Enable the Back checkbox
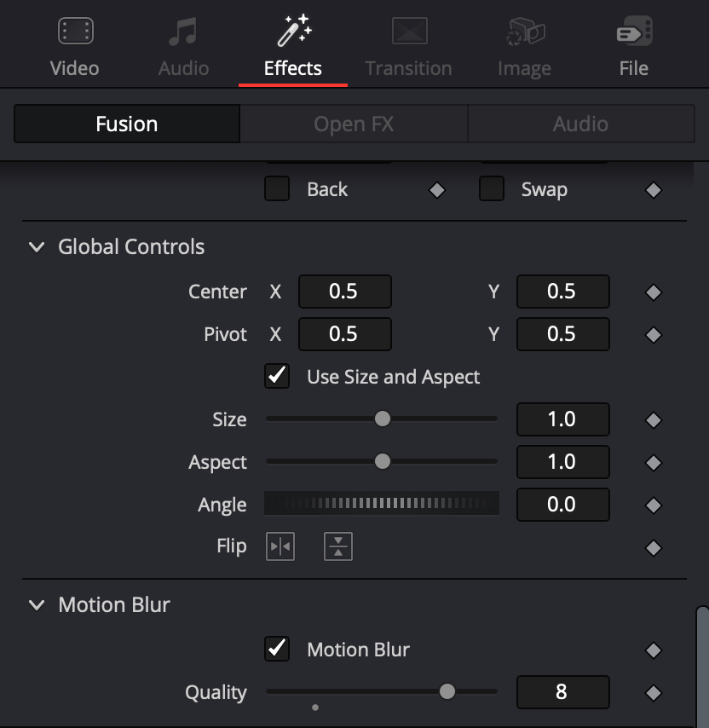 tap(277, 188)
